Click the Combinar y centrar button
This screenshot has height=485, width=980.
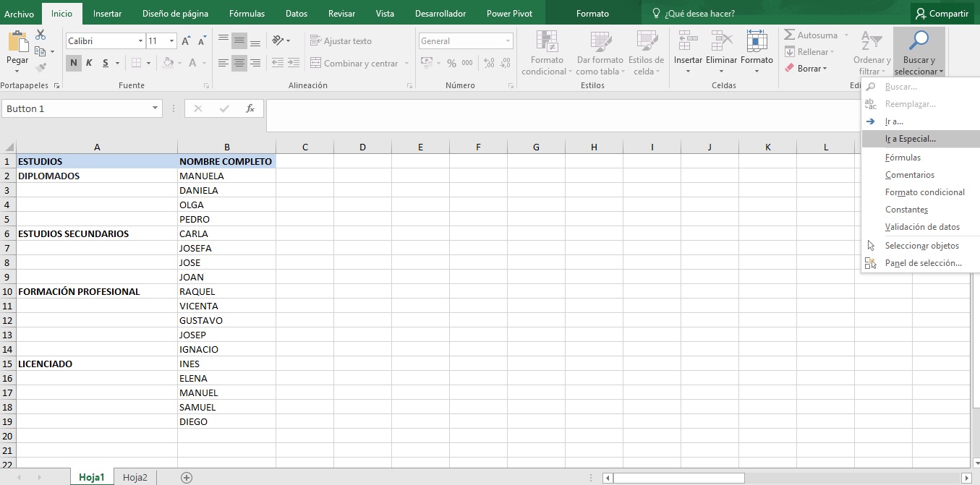354,64
